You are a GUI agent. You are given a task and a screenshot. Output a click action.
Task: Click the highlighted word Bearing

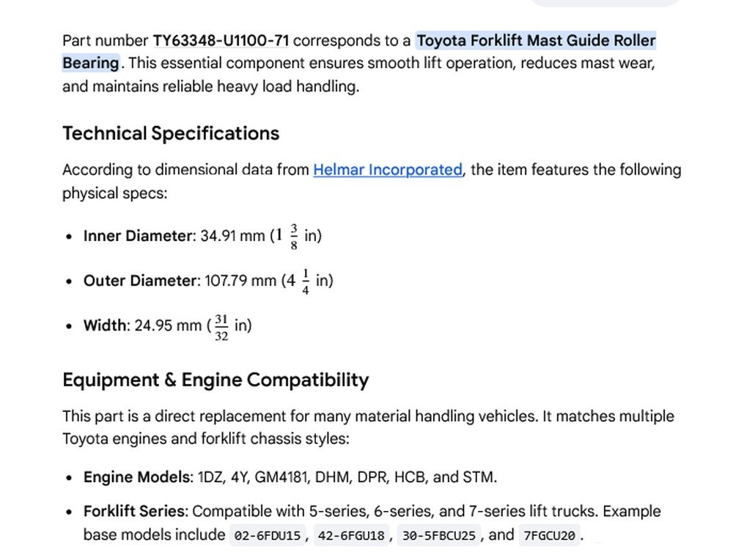(91, 63)
